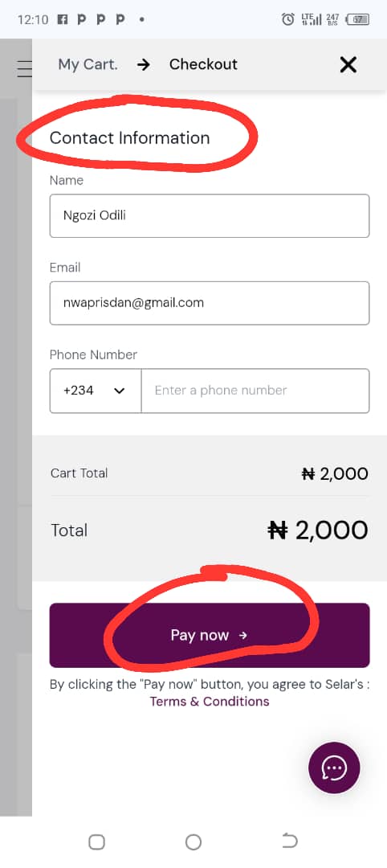Go back to My Cart tab
This screenshot has width=387, height=868.
88,64
